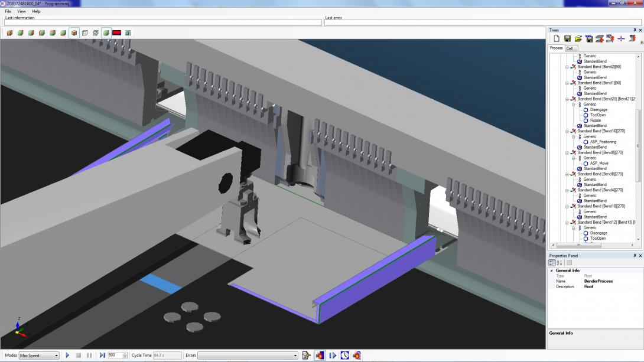Click the step-forward playback button
This screenshot has height=362, width=644.
click(x=102, y=356)
